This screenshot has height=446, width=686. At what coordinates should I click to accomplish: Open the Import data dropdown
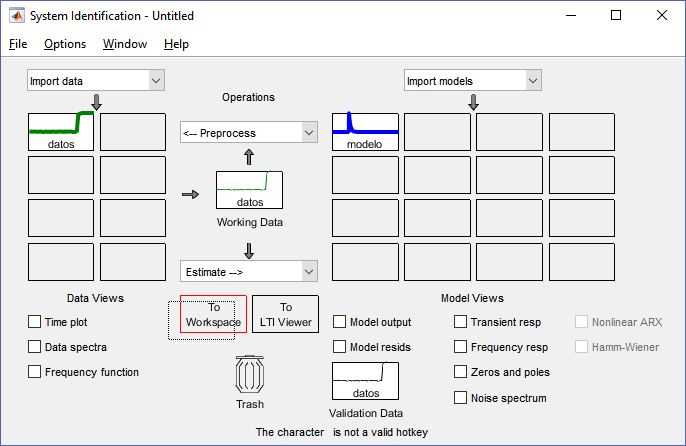(x=95, y=81)
